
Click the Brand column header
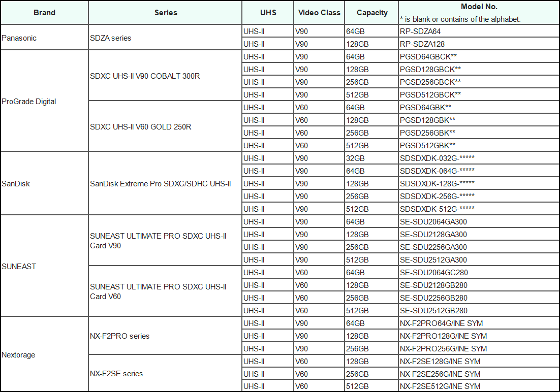coord(44,13)
